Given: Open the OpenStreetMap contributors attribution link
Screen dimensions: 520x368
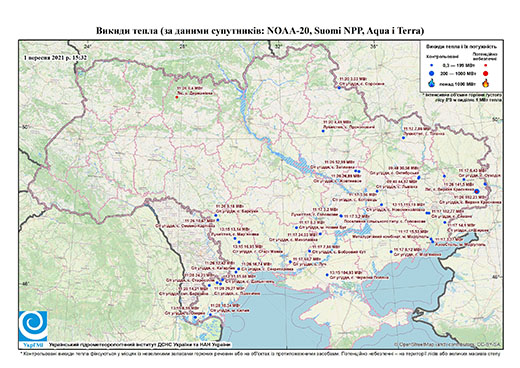Looking at the screenshot, I should coord(447,344).
